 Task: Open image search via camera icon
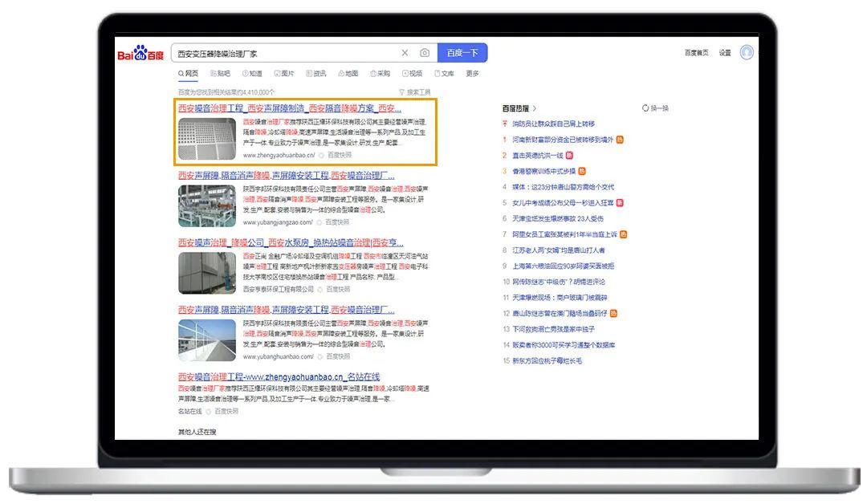pyautogui.click(x=425, y=53)
